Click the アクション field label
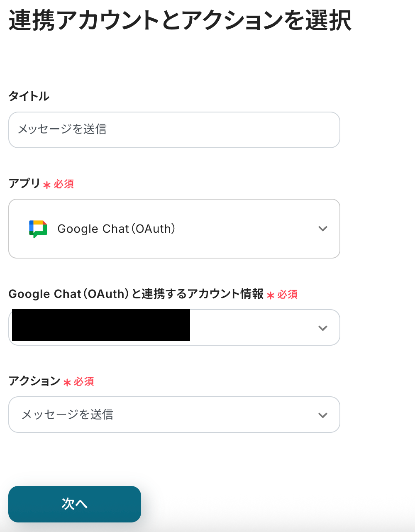Screen dimensions: 415x532 click(x=34, y=381)
